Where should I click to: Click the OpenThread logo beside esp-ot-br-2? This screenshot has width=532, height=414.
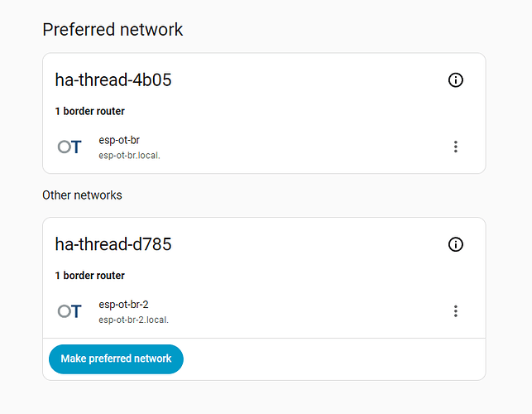click(x=69, y=311)
